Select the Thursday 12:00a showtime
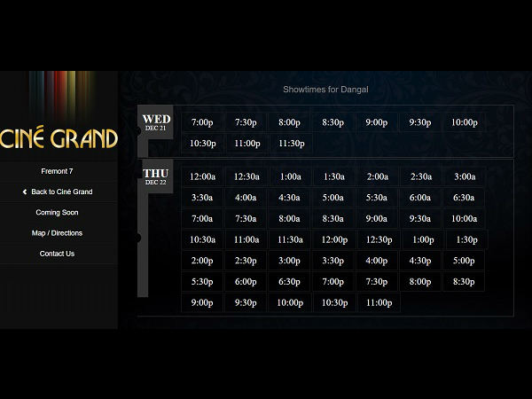This screenshot has height=399, width=532. click(x=202, y=176)
